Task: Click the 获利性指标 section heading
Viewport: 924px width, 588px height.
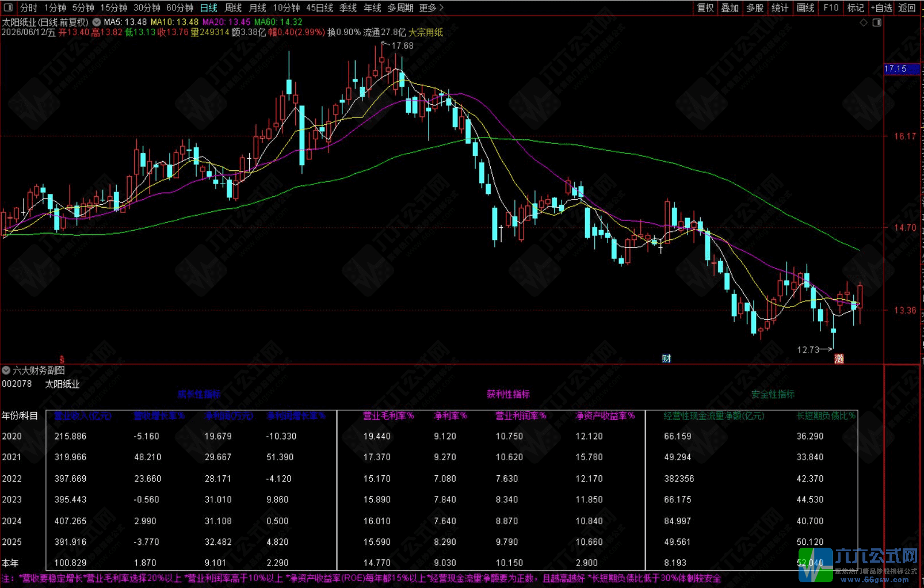Action: coord(508,394)
